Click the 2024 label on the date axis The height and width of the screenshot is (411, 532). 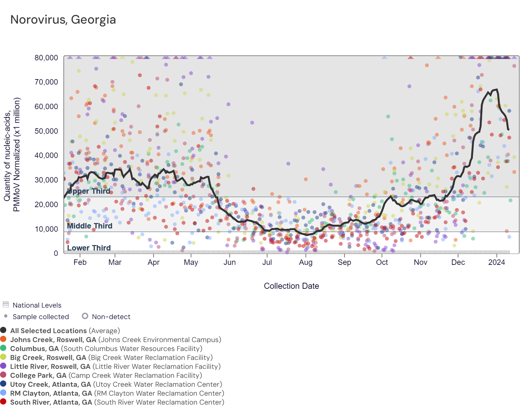click(497, 262)
